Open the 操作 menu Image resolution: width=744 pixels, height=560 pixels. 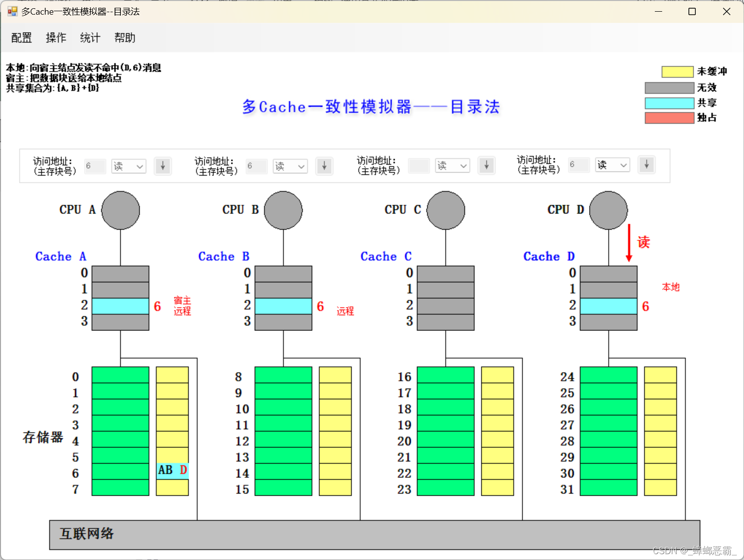point(56,38)
